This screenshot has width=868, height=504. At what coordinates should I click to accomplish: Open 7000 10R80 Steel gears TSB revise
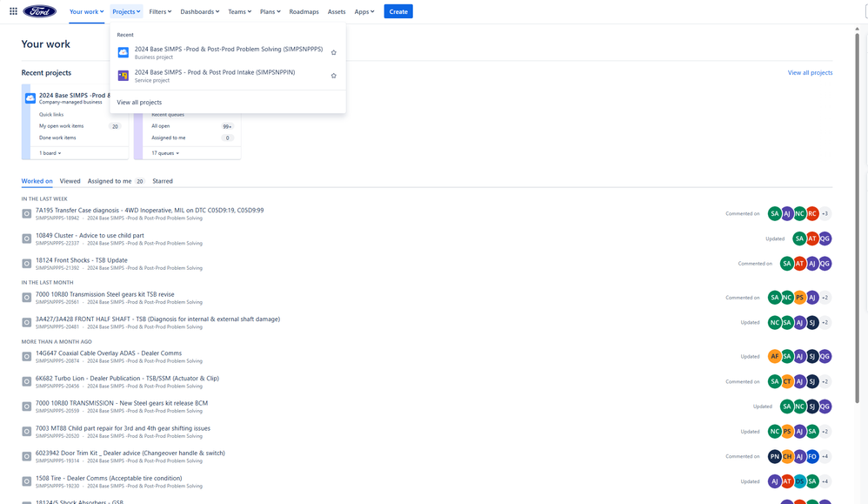[x=104, y=294]
